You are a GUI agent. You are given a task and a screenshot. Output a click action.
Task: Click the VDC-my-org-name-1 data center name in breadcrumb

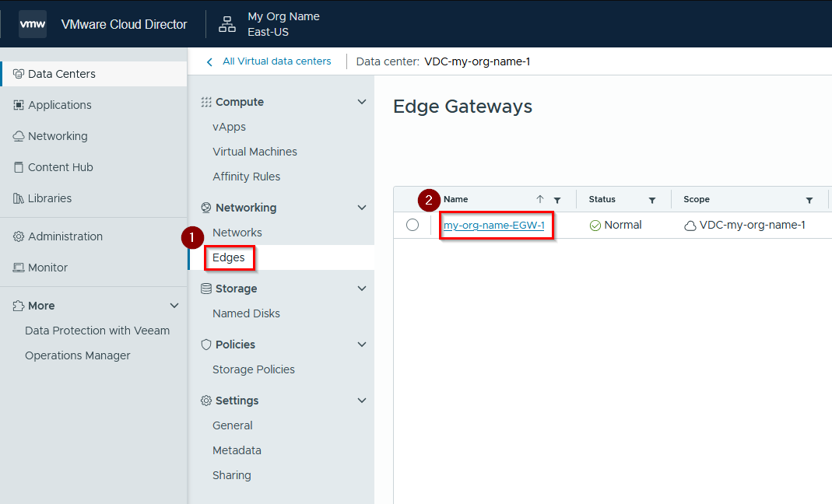pos(477,61)
